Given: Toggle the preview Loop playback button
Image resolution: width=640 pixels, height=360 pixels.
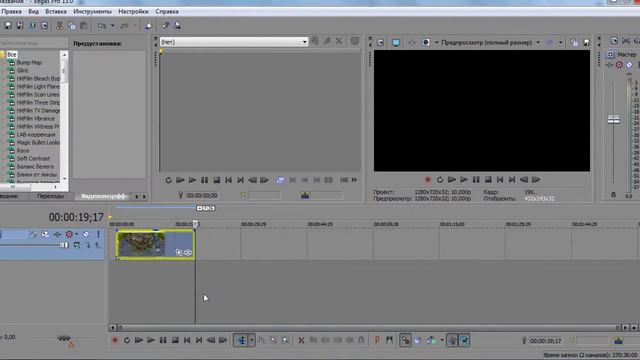Looking at the screenshot, I should [440, 180].
